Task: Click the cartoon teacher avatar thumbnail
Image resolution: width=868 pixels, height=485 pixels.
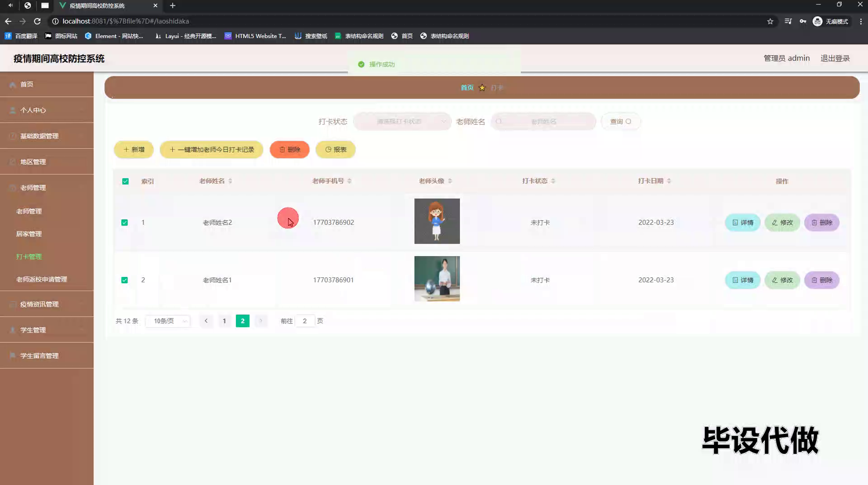Action: [x=437, y=221]
